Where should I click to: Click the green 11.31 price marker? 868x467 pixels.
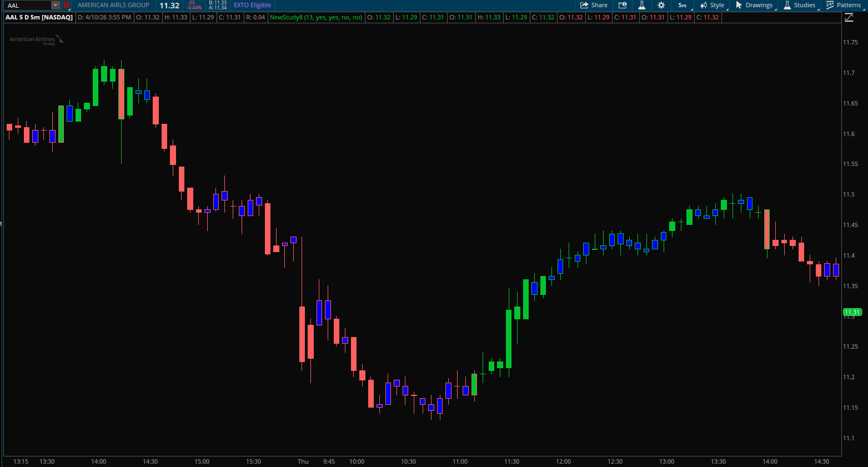852,312
